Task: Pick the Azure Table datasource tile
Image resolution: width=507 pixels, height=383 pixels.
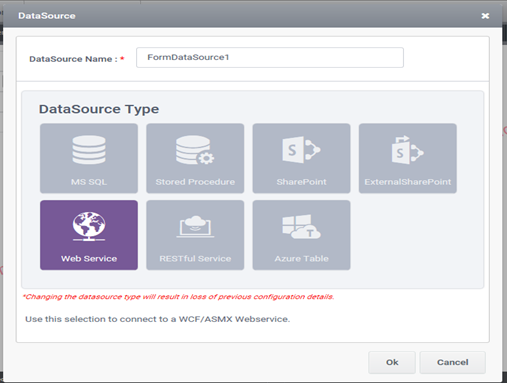Action: [301, 235]
